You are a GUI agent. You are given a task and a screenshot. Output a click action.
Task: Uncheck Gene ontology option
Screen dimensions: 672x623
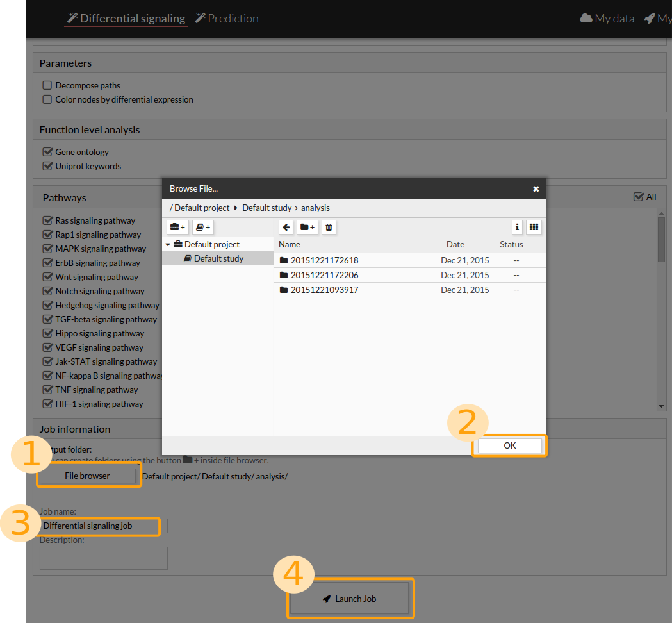[47, 152]
